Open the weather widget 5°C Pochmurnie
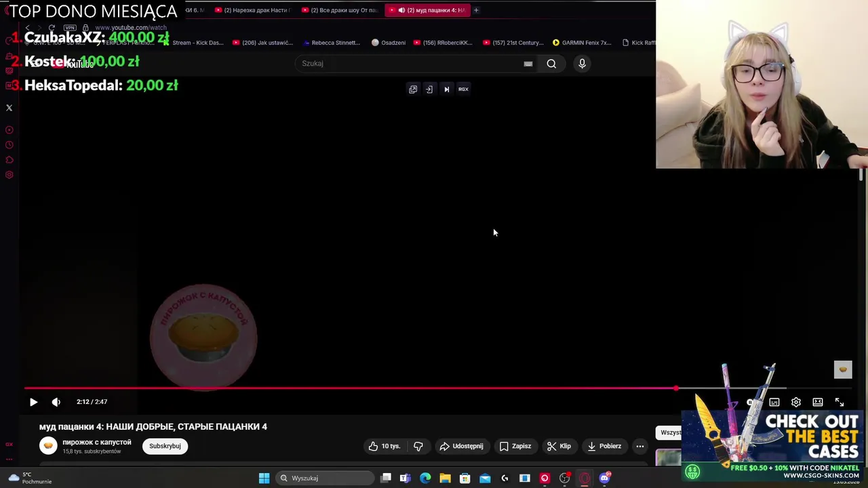The width and height of the screenshot is (868, 488). point(30,478)
